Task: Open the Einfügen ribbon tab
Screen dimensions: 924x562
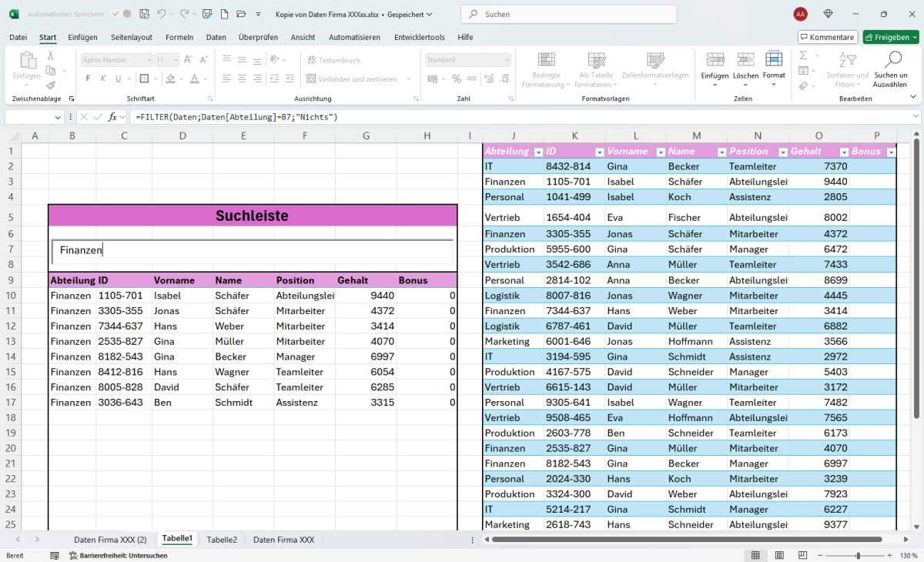Action: pos(82,37)
